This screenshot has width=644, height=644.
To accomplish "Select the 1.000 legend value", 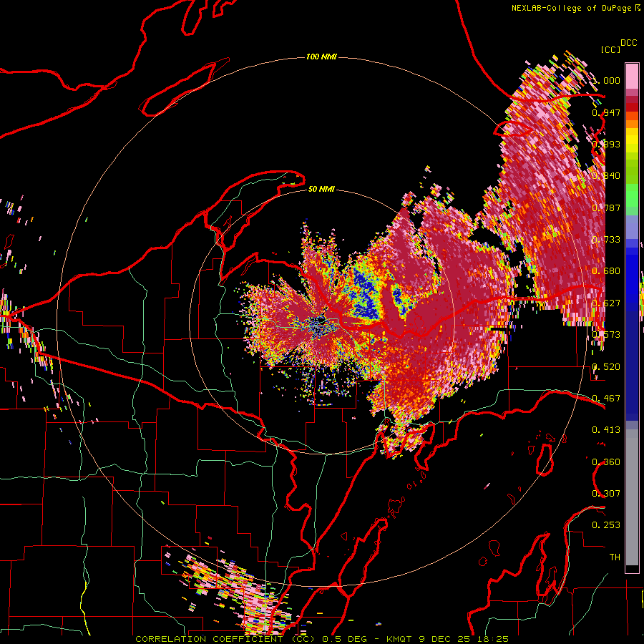I will 606,80.
